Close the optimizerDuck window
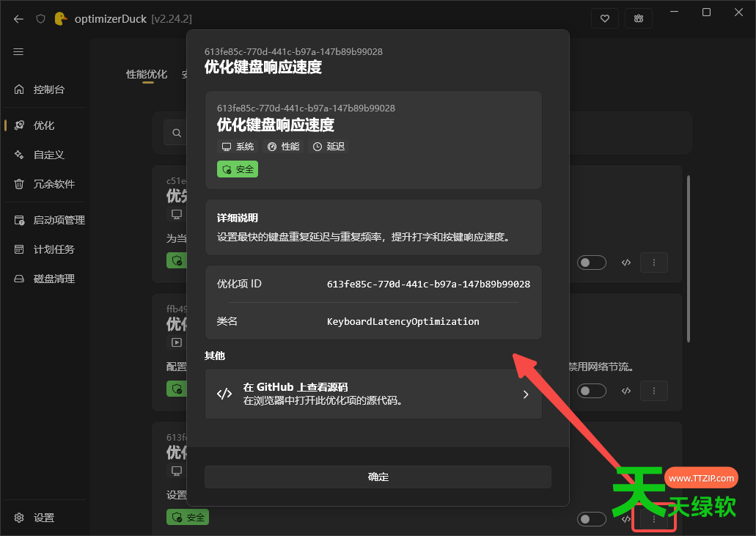The width and height of the screenshot is (756, 536). [x=738, y=12]
